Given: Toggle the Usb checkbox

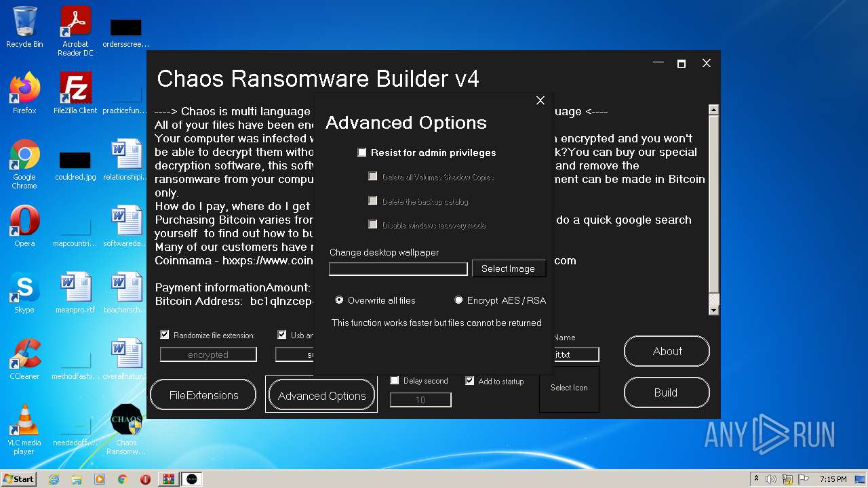Looking at the screenshot, I should tap(282, 335).
